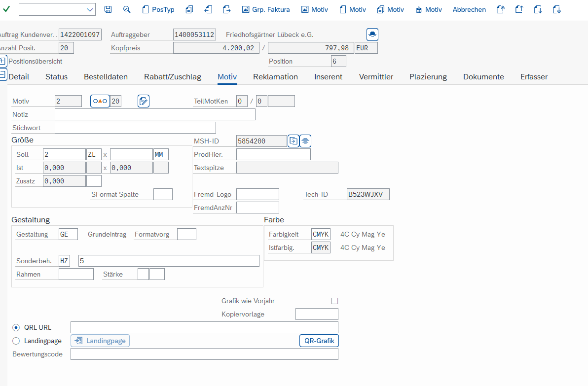Click the FremdAnzNr input field
Screen dimensions: 588x386
(x=257, y=208)
